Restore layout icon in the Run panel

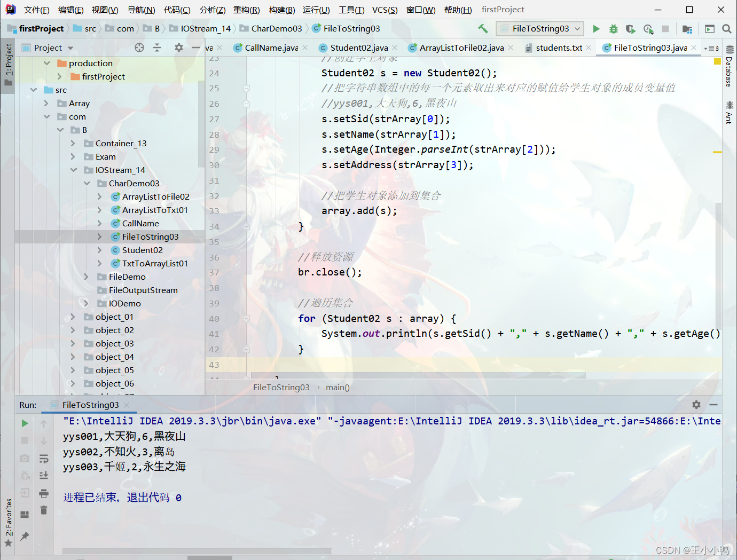click(x=25, y=515)
